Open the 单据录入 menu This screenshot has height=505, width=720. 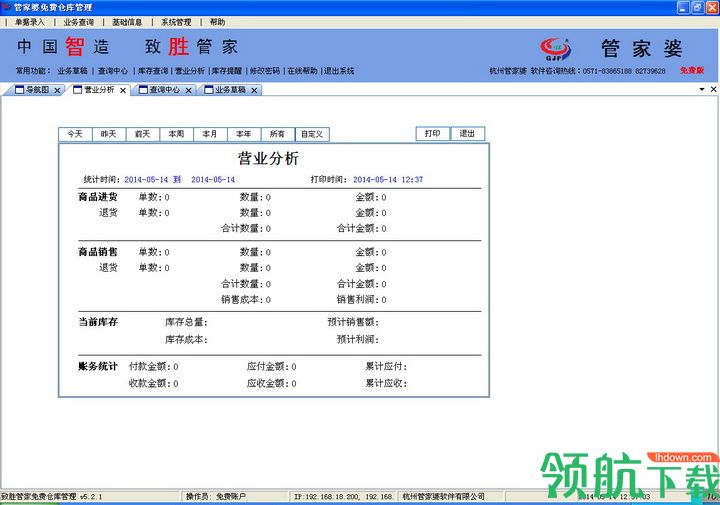tap(29, 22)
